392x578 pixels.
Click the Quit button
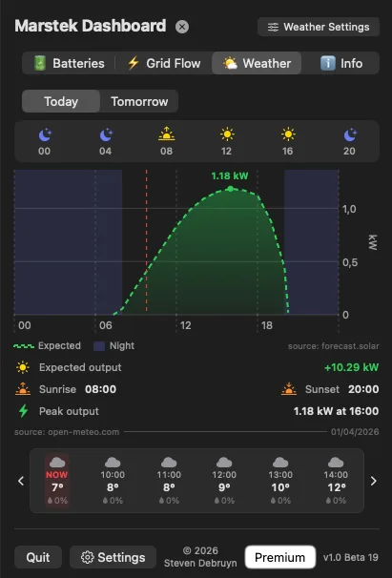click(x=38, y=557)
